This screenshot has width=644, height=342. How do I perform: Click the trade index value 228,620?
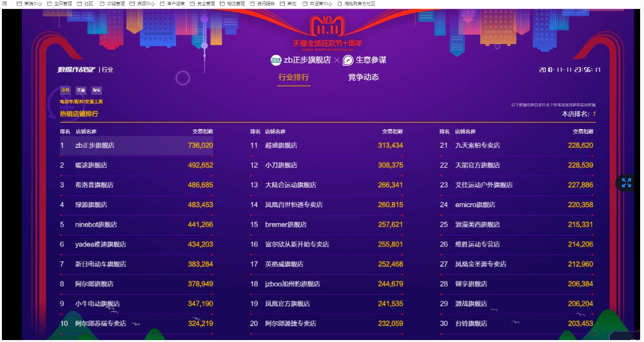pos(581,146)
